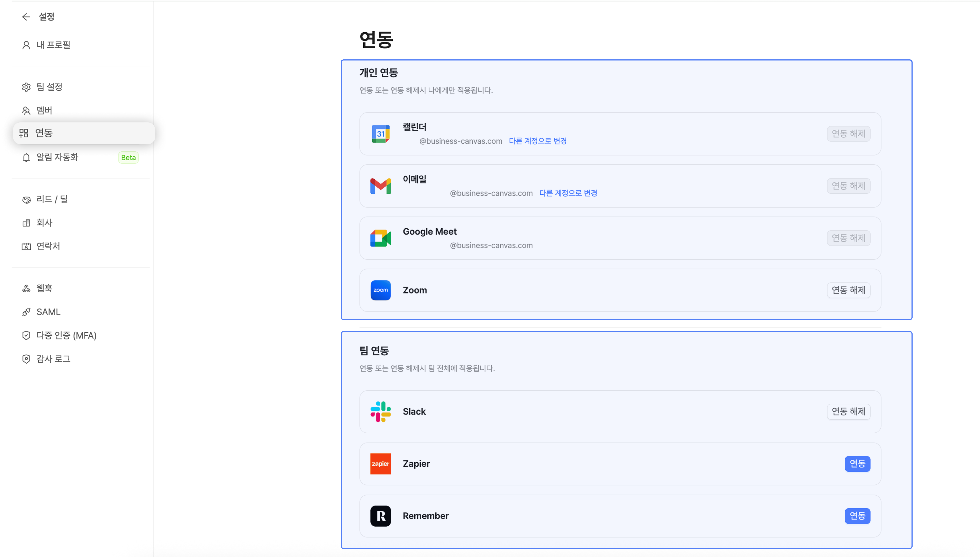Viewport: 980px width, 557px height.
Task: Click the Slack logo icon
Action: coord(381,412)
